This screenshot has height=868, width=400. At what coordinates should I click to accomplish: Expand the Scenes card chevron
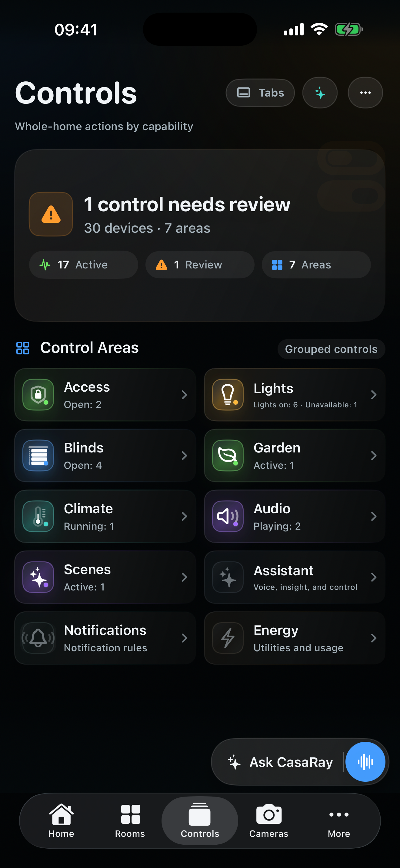(184, 577)
